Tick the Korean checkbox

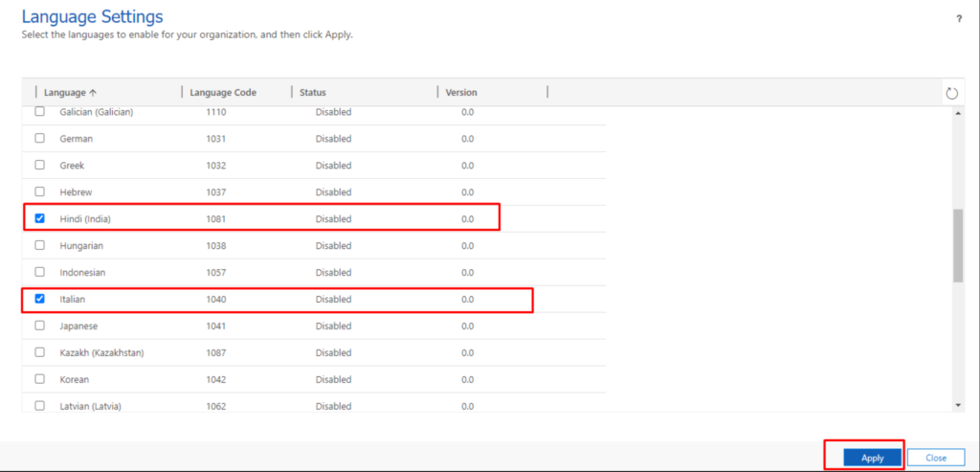pos(39,379)
